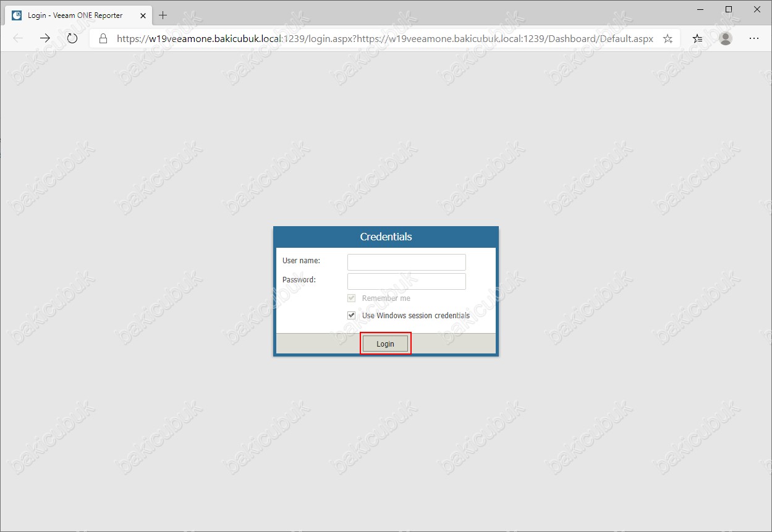Open a new tab with plus icon

(x=163, y=15)
